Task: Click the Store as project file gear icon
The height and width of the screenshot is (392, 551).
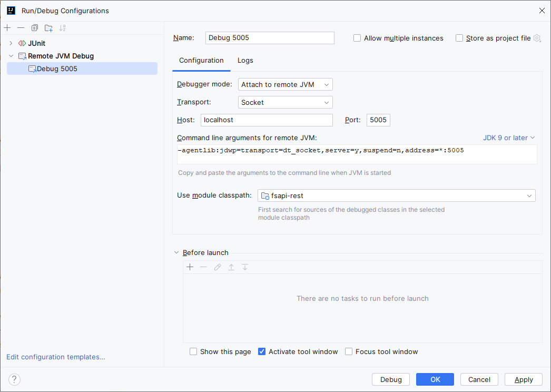Action: [537, 38]
